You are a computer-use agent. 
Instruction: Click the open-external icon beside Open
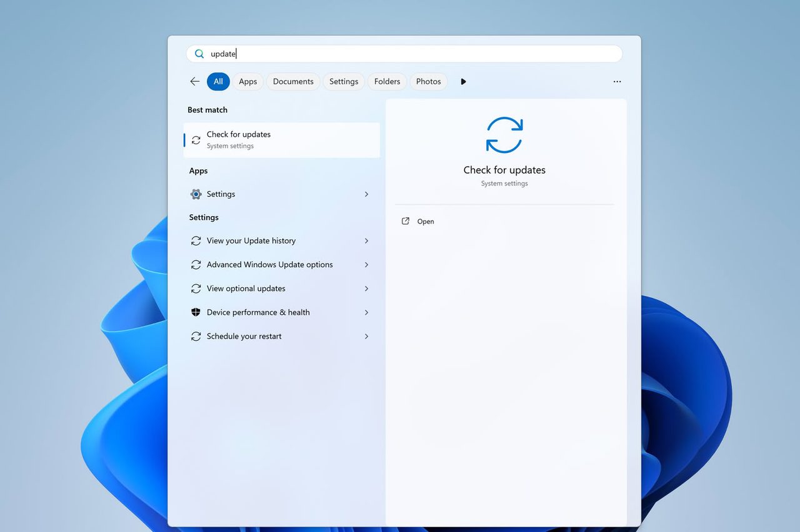(405, 221)
